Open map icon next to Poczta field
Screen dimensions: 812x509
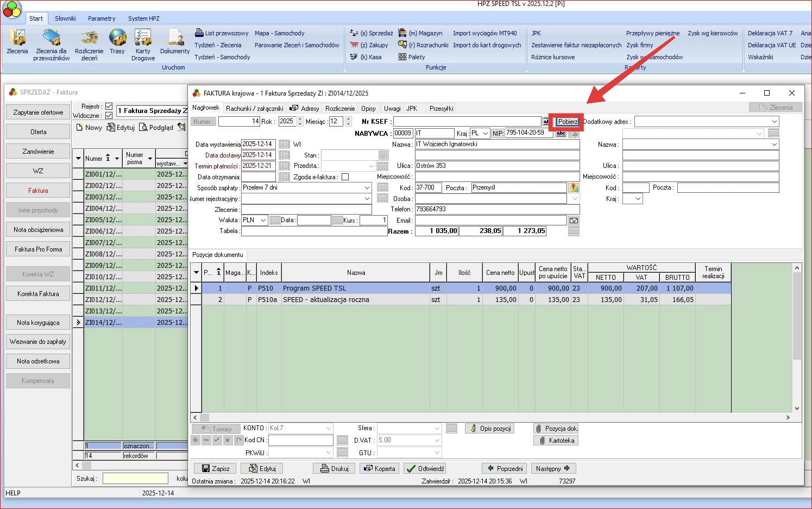click(x=574, y=187)
